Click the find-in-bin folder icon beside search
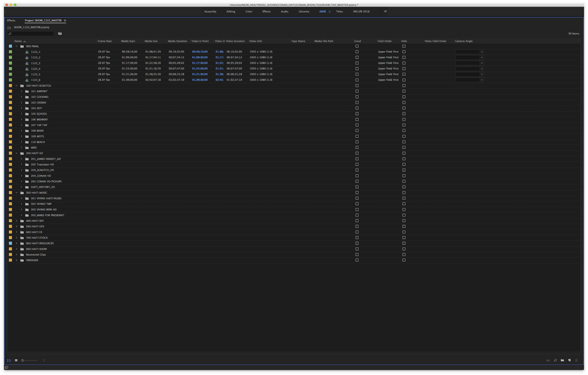 pos(60,34)
